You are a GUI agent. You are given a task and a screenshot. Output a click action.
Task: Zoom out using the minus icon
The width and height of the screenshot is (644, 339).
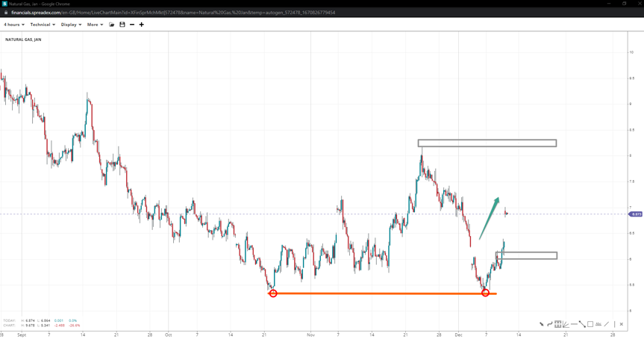pos(132,25)
